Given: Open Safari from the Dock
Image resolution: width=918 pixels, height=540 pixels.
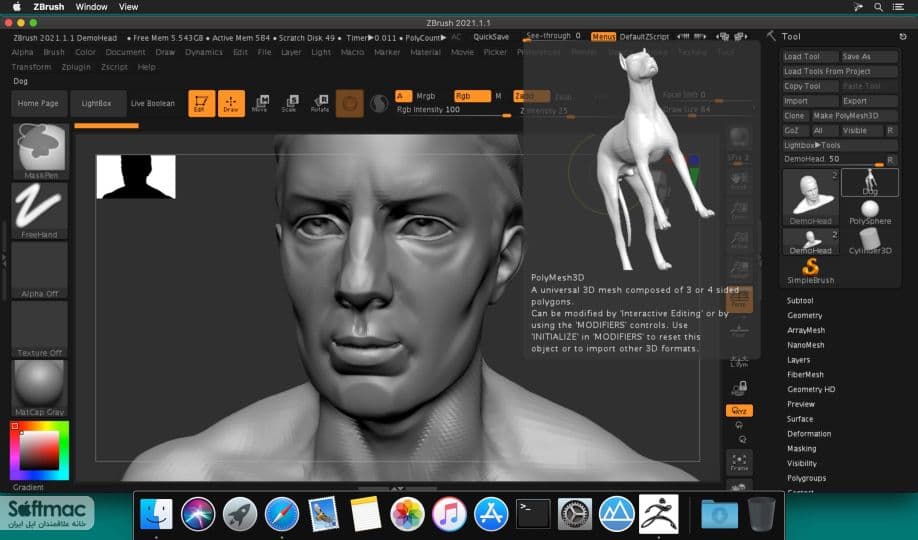Looking at the screenshot, I should [x=282, y=514].
